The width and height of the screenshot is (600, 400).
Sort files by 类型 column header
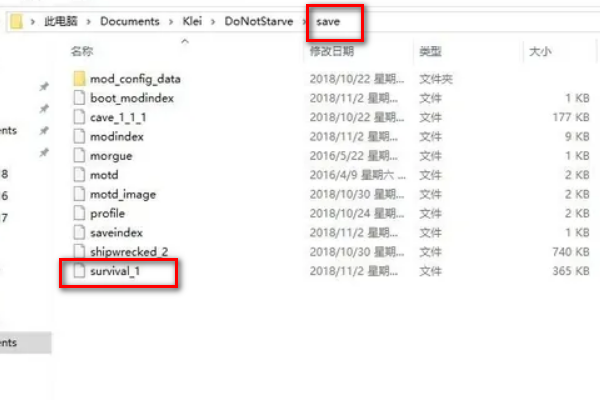point(430,51)
